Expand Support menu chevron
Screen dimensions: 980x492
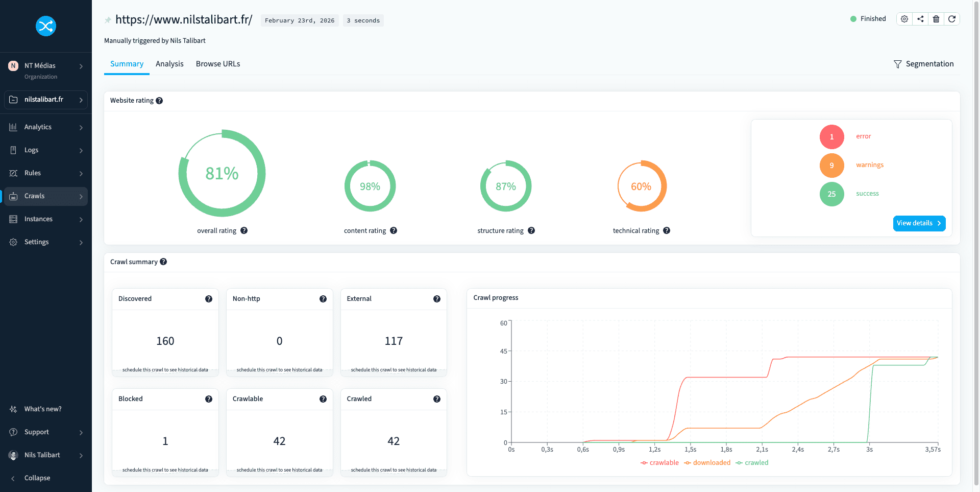[x=81, y=433]
